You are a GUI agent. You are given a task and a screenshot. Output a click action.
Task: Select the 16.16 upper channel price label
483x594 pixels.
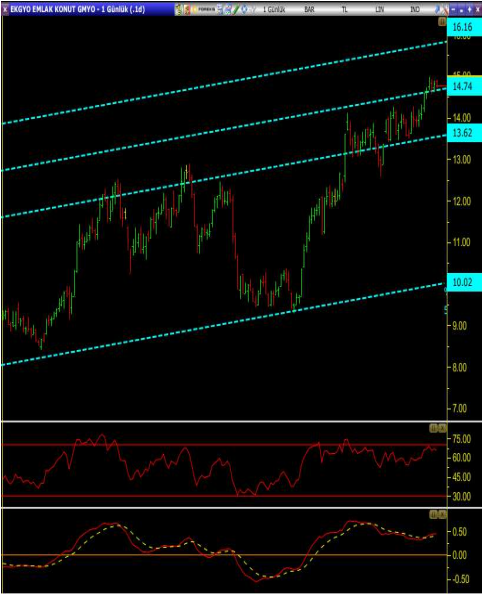(x=464, y=27)
